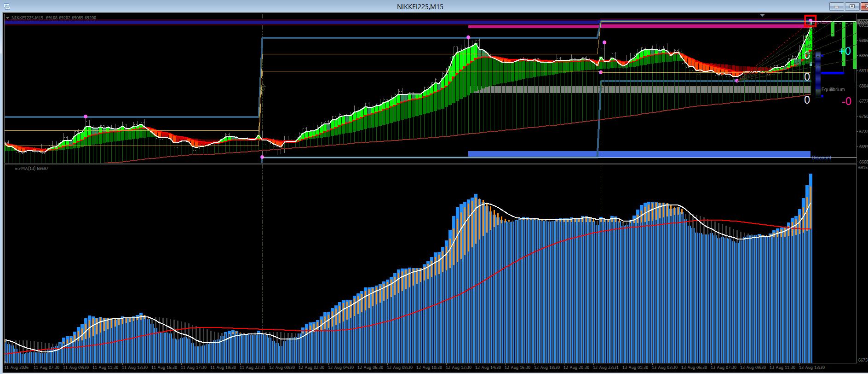The height and width of the screenshot is (374, 868).
Task: Click the cyan +0 value label
Action: 845,51
